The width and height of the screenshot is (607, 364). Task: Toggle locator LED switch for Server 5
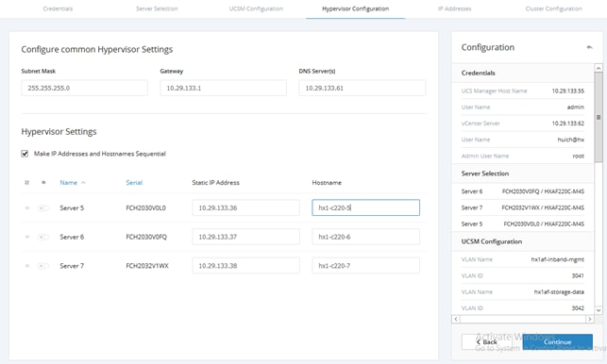pos(43,208)
